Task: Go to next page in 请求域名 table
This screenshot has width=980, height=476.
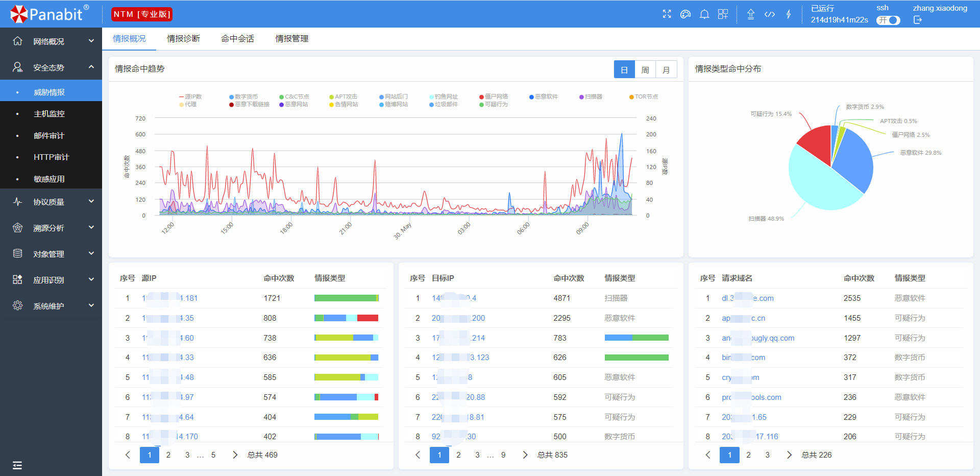Action: tap(790, 455)
